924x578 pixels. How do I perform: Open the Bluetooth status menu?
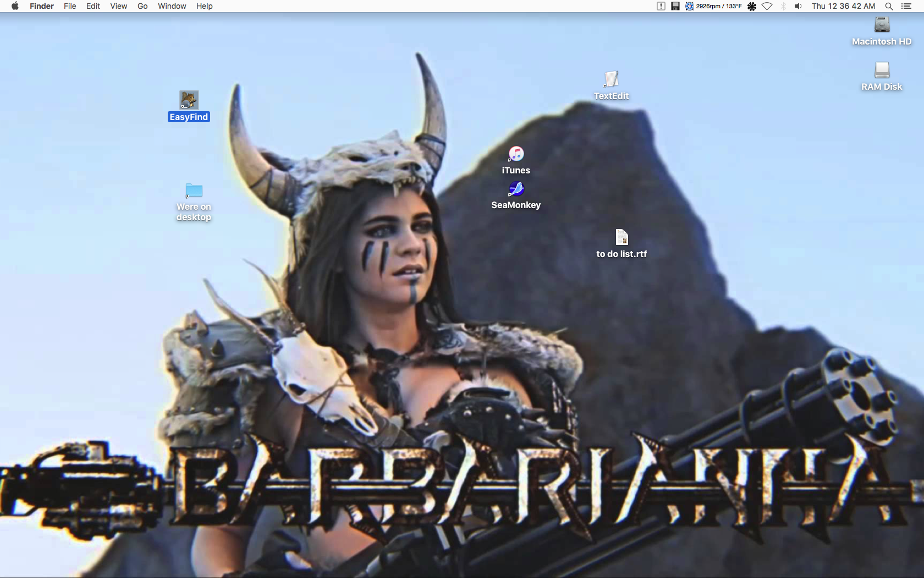pyautogui.click(x=784, y=6)
